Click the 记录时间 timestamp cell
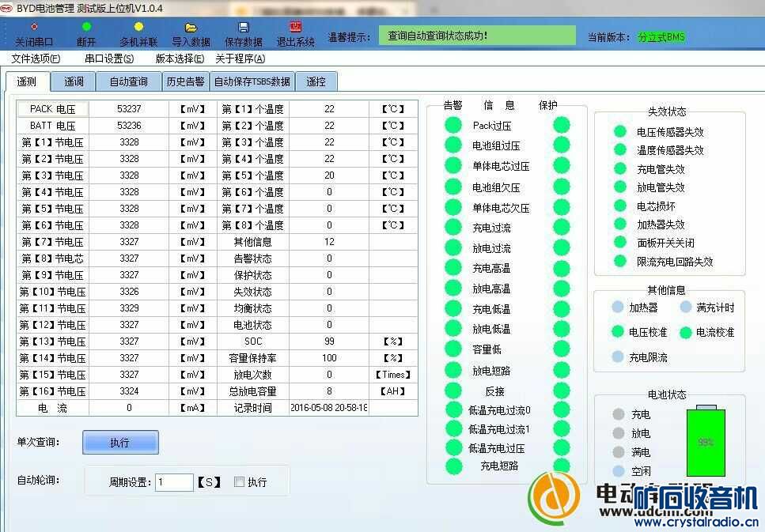 [329, 408]
